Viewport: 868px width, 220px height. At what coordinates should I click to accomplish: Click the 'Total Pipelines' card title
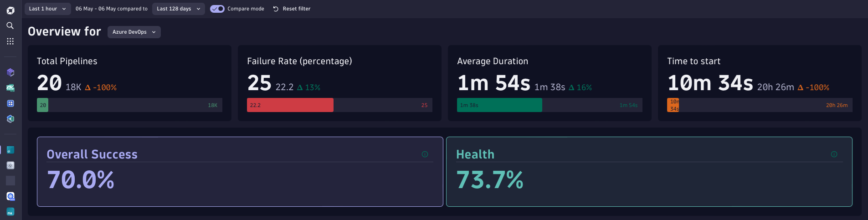point(67,61)
